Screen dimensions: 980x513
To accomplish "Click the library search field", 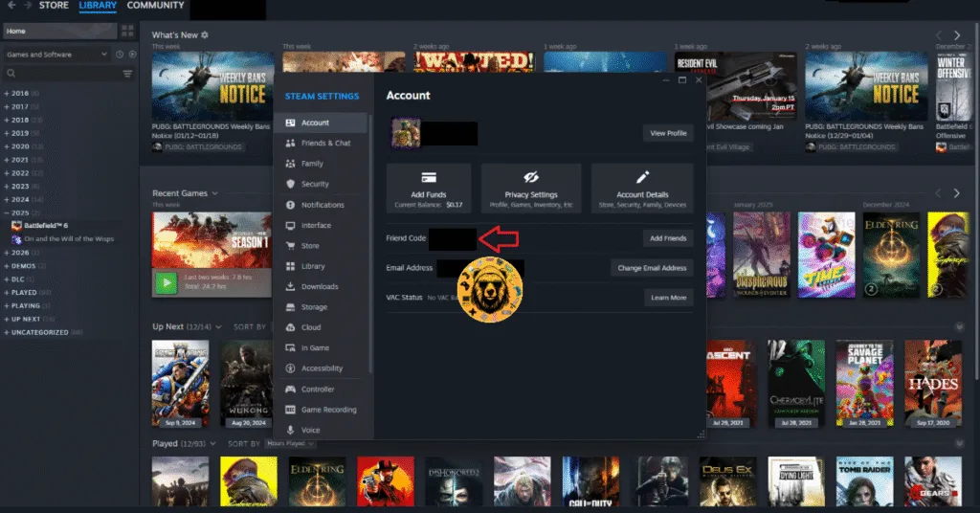I will (62, 74).
